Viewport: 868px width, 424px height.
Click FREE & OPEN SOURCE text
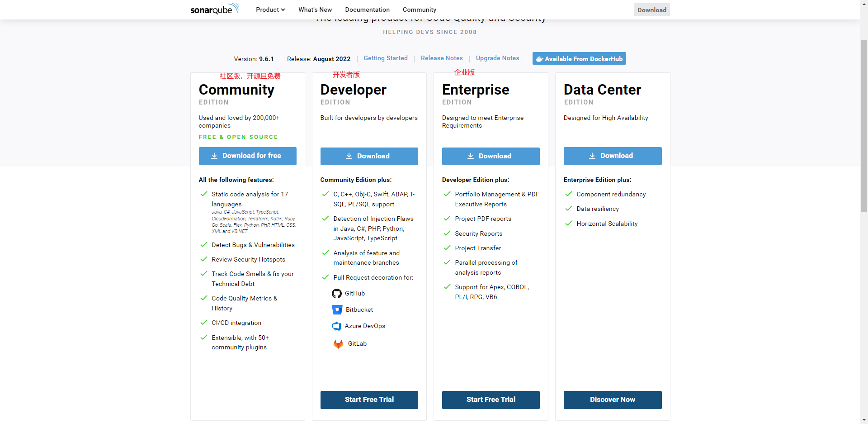coord(238,137)
